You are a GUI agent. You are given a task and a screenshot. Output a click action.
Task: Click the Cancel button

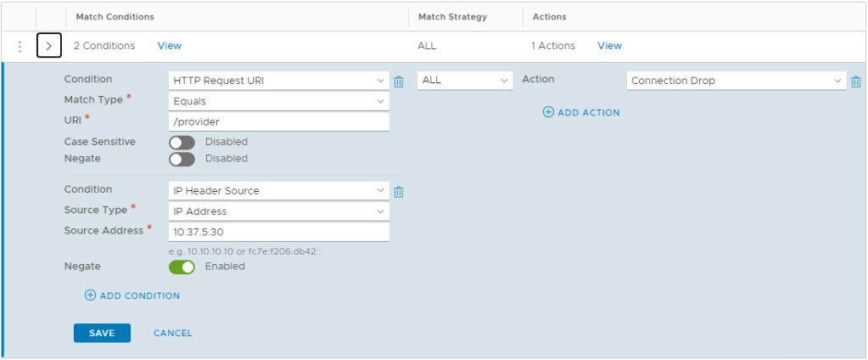point(173,333)
